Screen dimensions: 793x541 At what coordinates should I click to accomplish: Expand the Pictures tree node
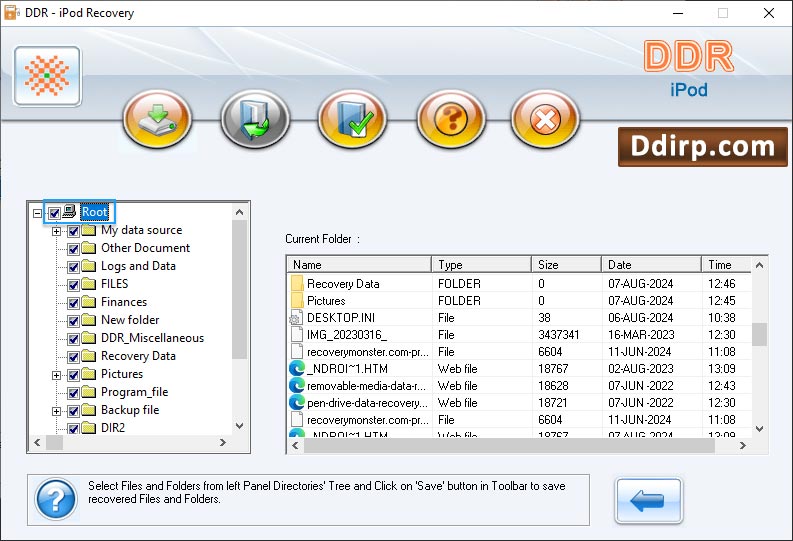[x=57, y=375]
